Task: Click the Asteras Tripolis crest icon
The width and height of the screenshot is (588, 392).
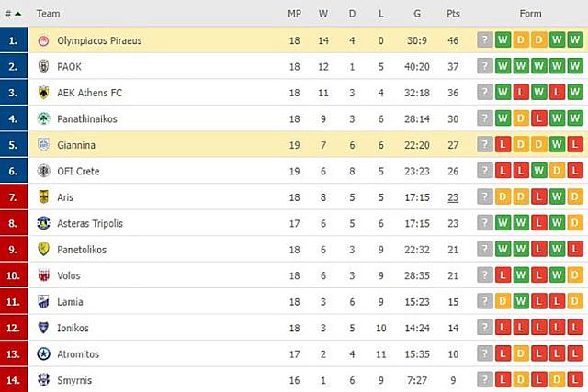Action: pos(43,223)
